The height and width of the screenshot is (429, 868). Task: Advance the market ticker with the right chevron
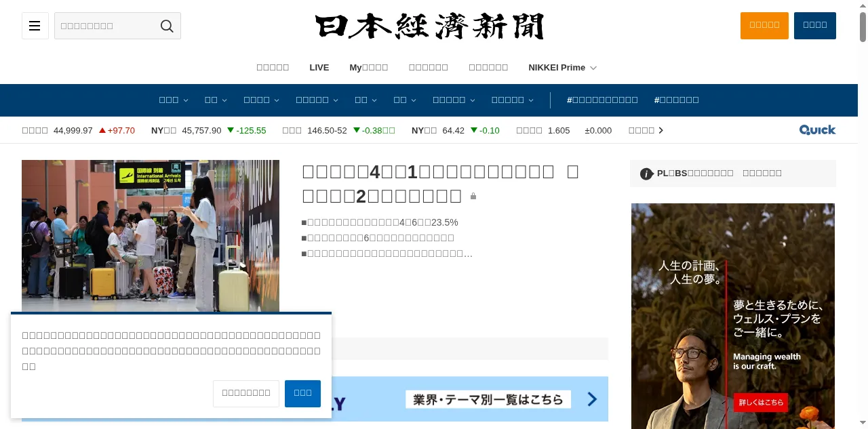click(x=661, y=130)
